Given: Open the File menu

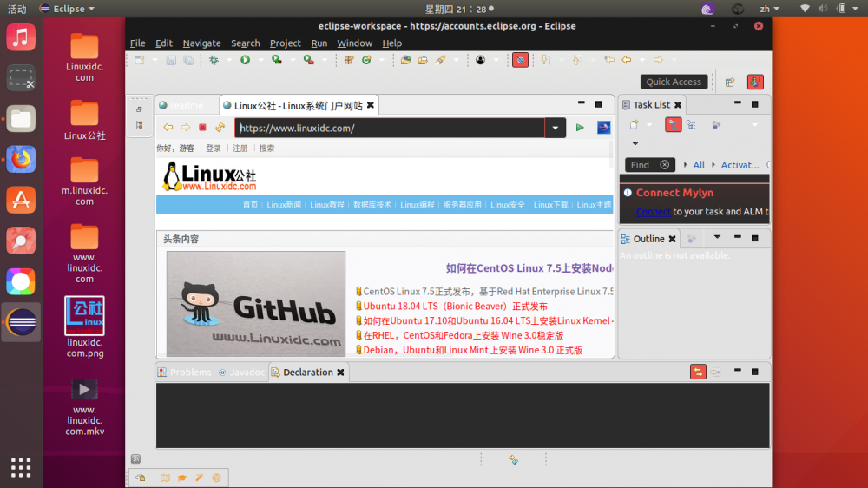Looking at the screenshot, I should point(137,43).
